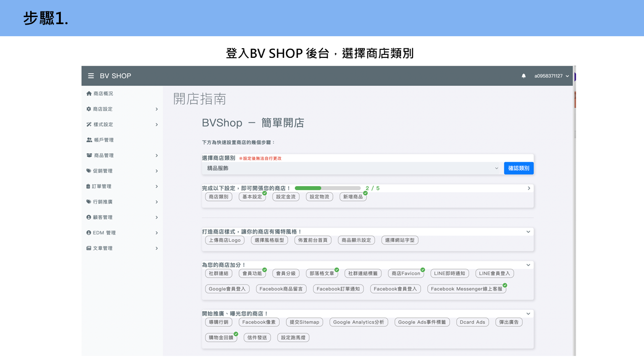Image resolution: width=644 pixels, height=362 pixels.
Task: Click the 提交Sitemap button
Action: (x=304, y=322)
